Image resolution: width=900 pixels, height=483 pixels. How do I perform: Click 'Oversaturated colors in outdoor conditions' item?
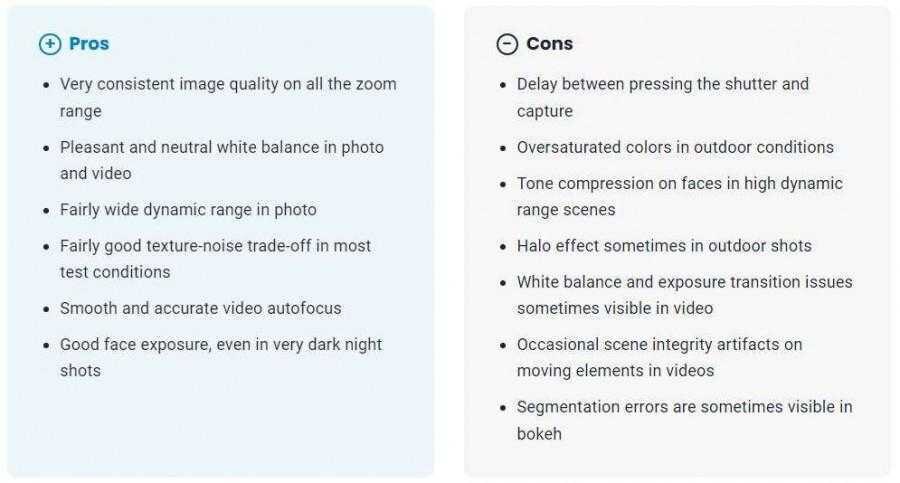point(675,147)
